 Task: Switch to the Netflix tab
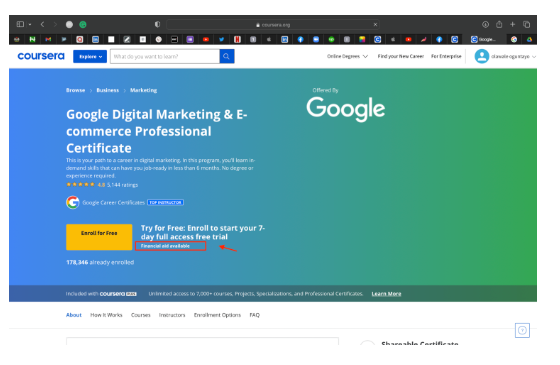(x=237, y=39)
